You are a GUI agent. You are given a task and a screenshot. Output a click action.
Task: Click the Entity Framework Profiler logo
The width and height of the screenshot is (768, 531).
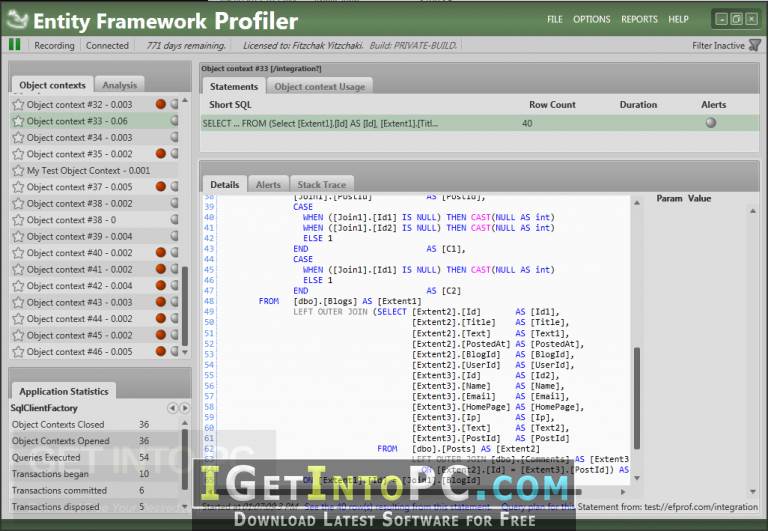(17, 20)
